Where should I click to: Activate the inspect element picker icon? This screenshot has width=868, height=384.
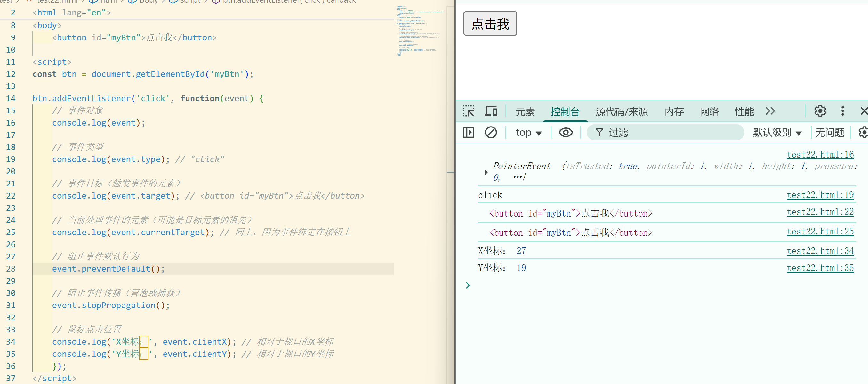468,111
